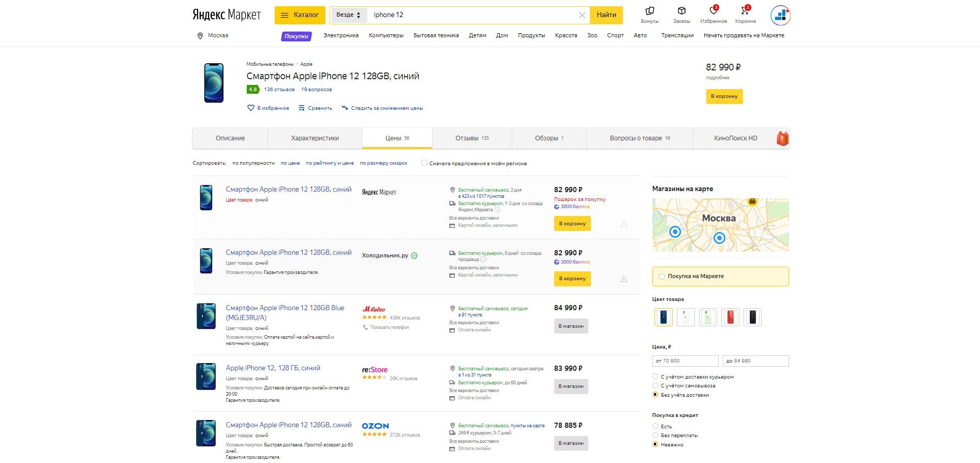Clear the search field with X icon

coord(582,15)
